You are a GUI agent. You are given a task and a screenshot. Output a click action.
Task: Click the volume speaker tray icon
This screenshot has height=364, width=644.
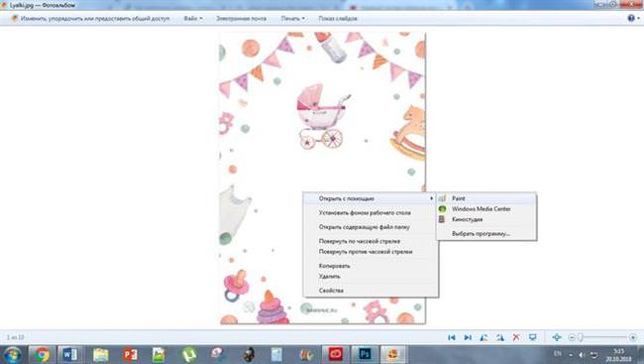582,354
